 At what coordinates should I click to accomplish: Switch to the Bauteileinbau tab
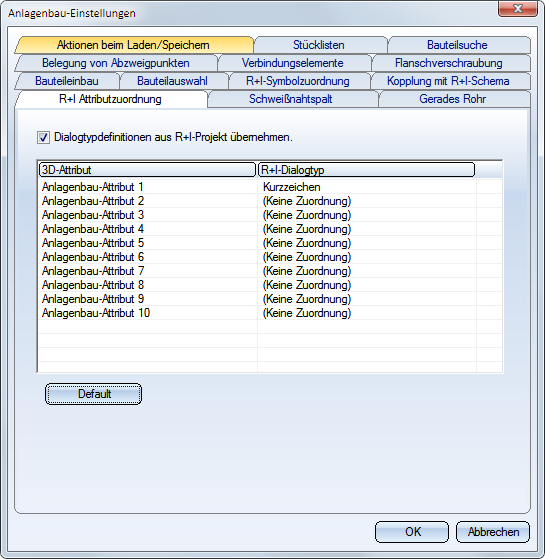67,81
